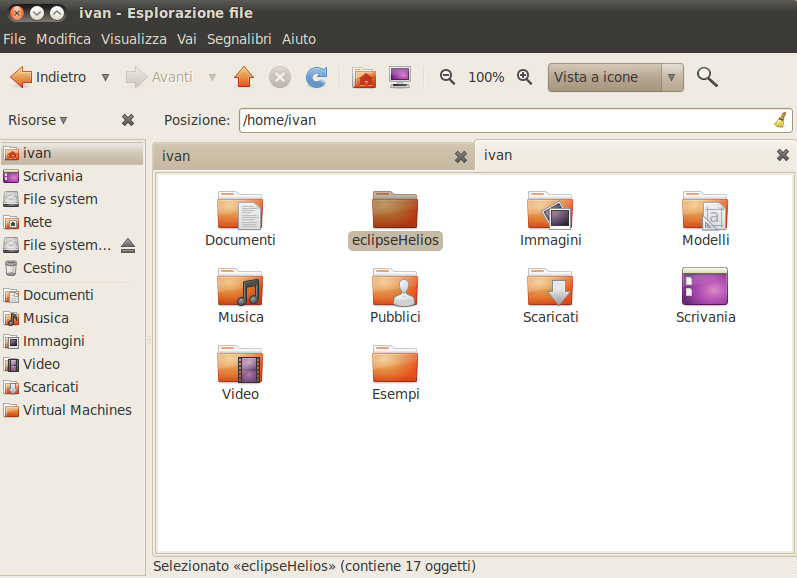Go back with the Indietro arrow
Viewport: 797px width, 578px height.
(x=48, y=77)
